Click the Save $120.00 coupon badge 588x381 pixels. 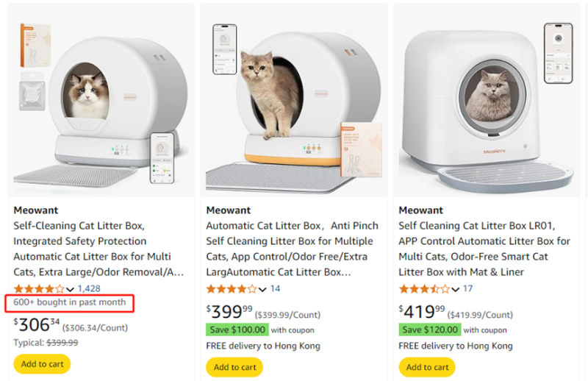click(430, 330)
